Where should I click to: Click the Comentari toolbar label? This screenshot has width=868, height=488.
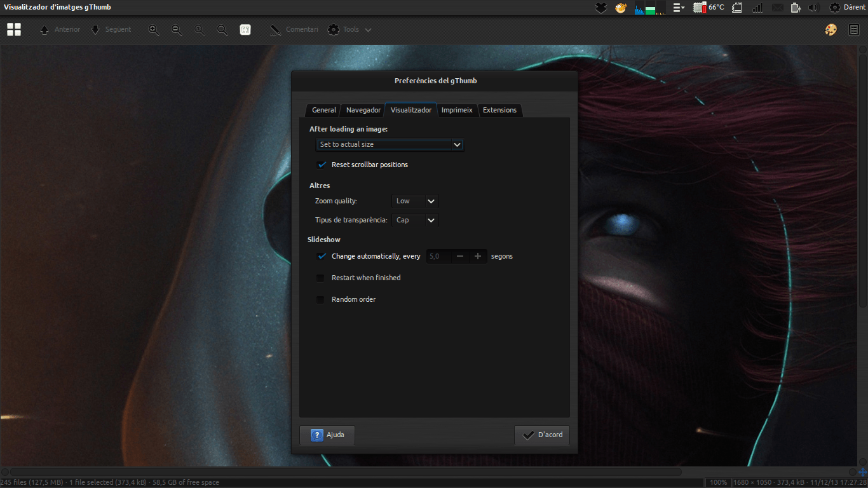tap(302, 29)
